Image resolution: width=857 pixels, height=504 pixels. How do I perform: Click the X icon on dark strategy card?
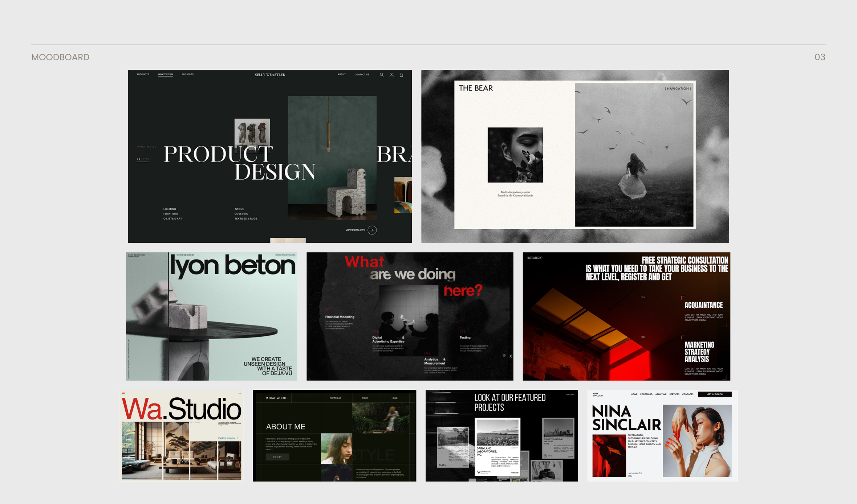[x=511, y=356]
